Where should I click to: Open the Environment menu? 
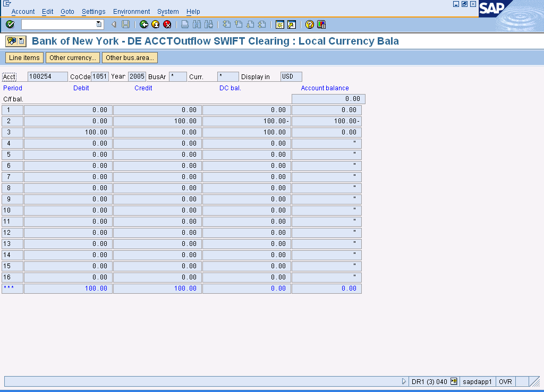click(x=132, y=12)
